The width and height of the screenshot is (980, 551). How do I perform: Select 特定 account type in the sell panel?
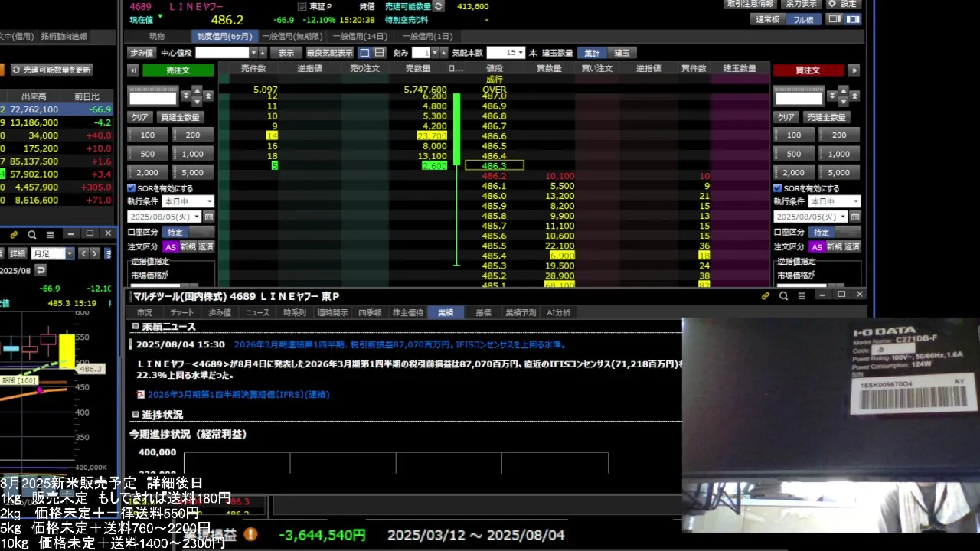point(175,232)
